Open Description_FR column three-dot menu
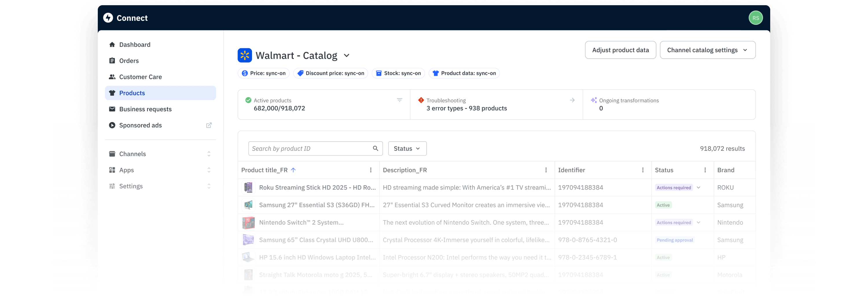Screen dimensions: 868x296 pos(546,170)
